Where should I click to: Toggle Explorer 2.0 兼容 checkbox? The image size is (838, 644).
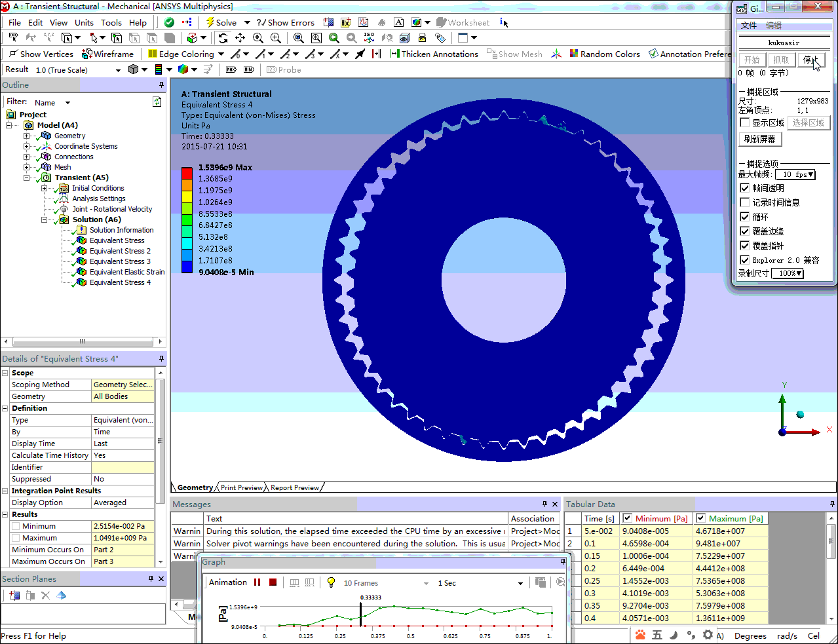point(744,260)
